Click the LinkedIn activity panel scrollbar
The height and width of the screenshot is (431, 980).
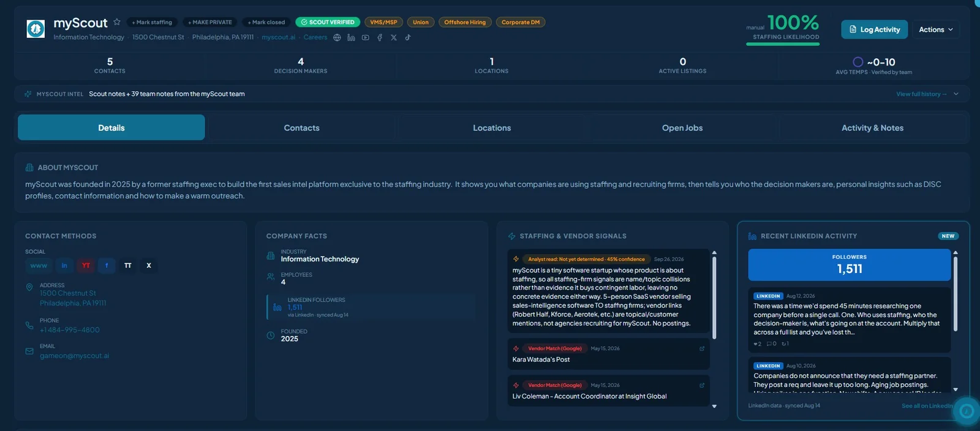[956, 294]
